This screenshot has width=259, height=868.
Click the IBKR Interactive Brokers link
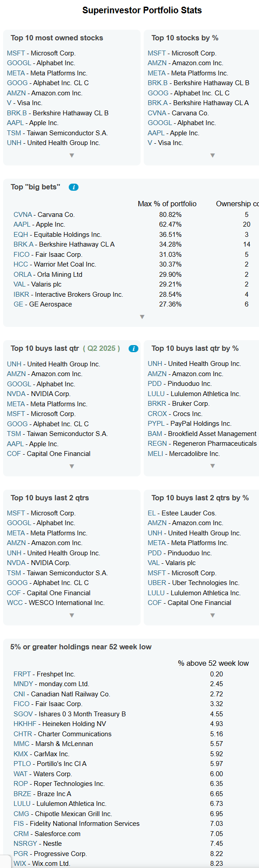tap(21, 295)
